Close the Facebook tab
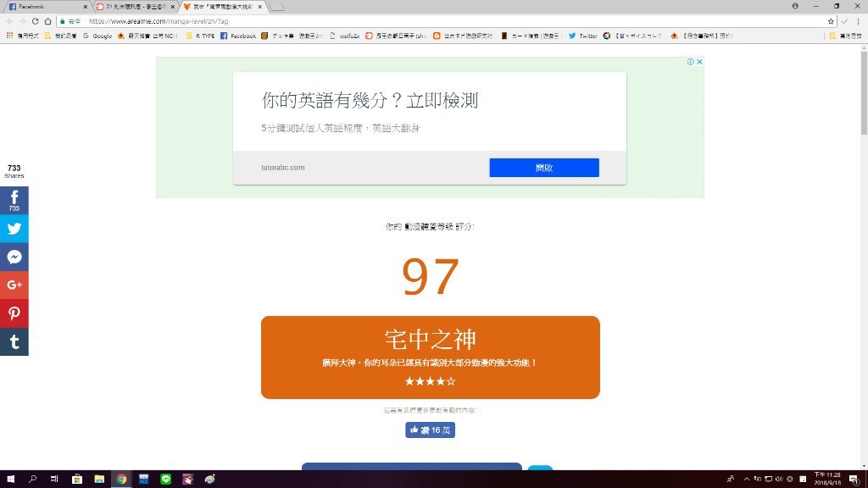The width and height of the screenshot is (868, 488). [86, 7]
